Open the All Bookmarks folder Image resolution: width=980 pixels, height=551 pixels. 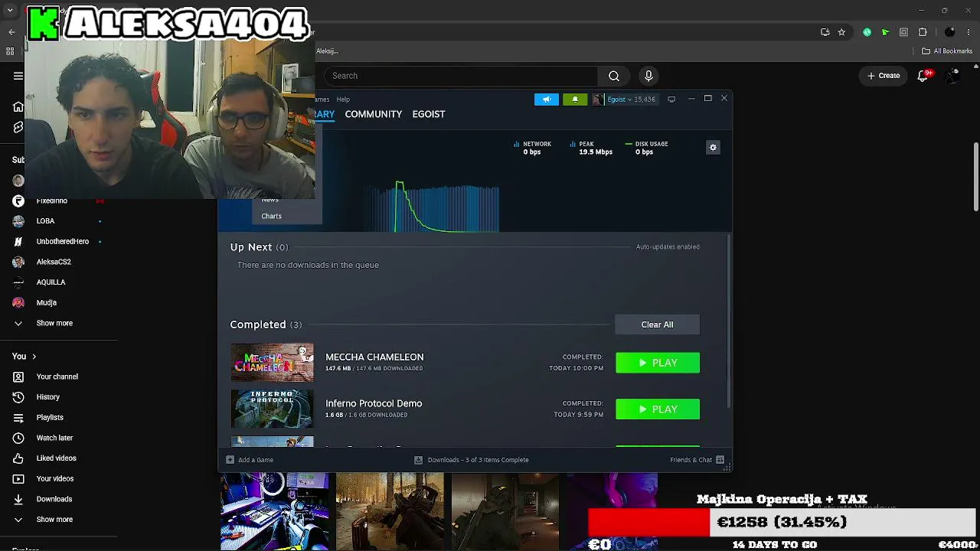tap(947, 51)
